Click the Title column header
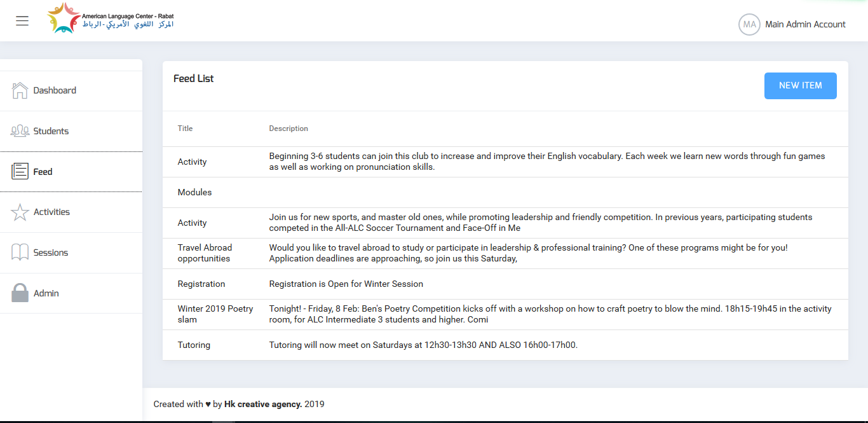Screen dimensions: 868x423 (185, 128)
